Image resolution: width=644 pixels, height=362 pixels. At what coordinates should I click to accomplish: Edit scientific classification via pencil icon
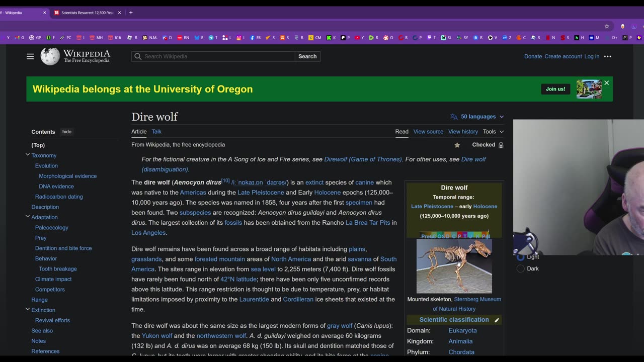pyautogui.click(x=497, y=320)
